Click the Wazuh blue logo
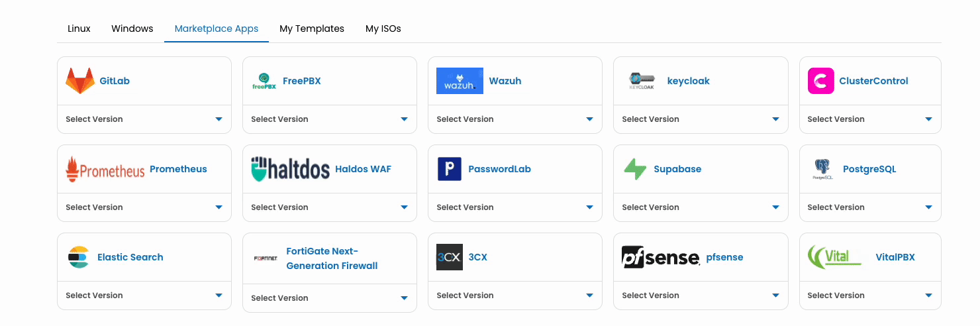The image size is (980, 326). tap(460, 81)
